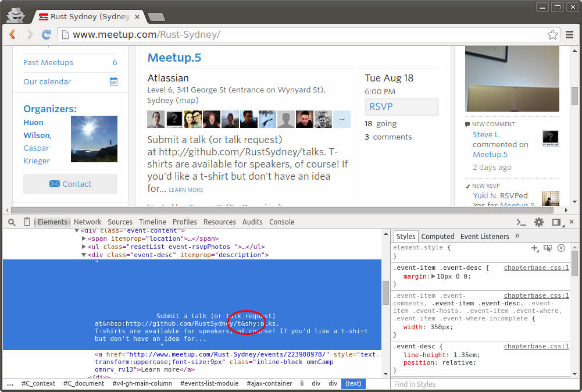The height and width of the screenshot is (392, 582).
Task: Open the map link
Action: point(187,100)
